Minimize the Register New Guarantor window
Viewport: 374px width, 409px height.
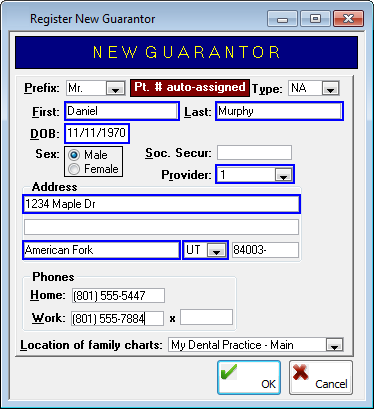click(x=282, y=19)
